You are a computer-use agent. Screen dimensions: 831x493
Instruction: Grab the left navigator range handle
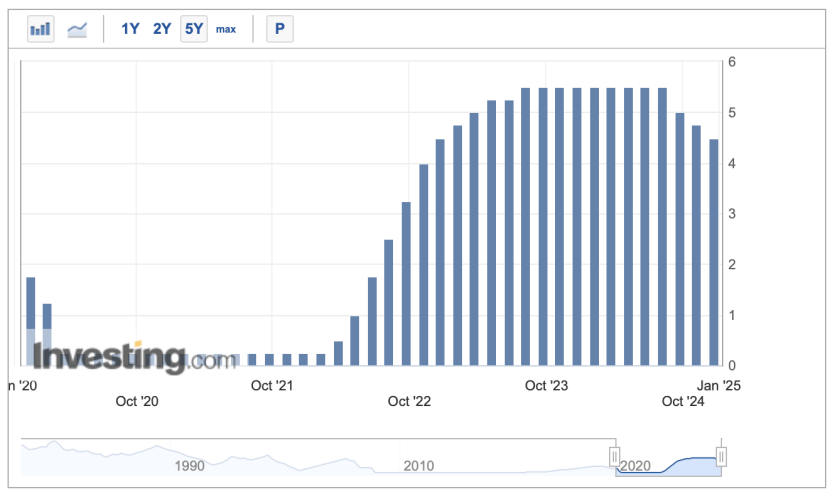(615, 457)
